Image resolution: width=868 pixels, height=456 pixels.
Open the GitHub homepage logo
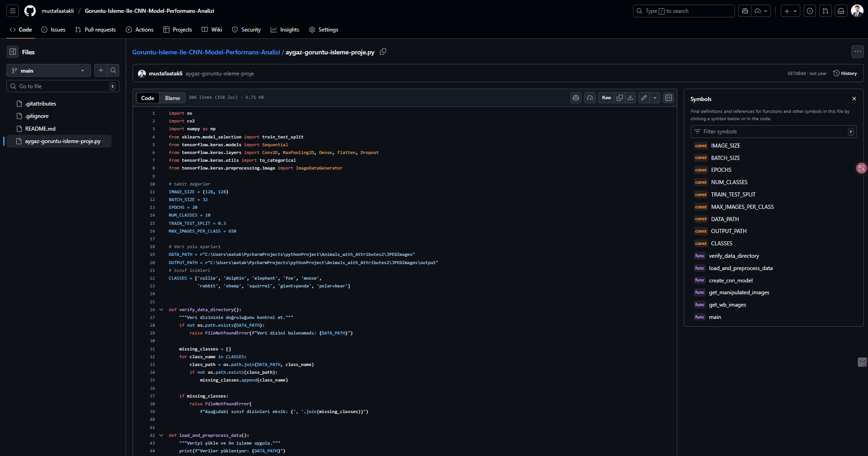click(x=30, y=11)
